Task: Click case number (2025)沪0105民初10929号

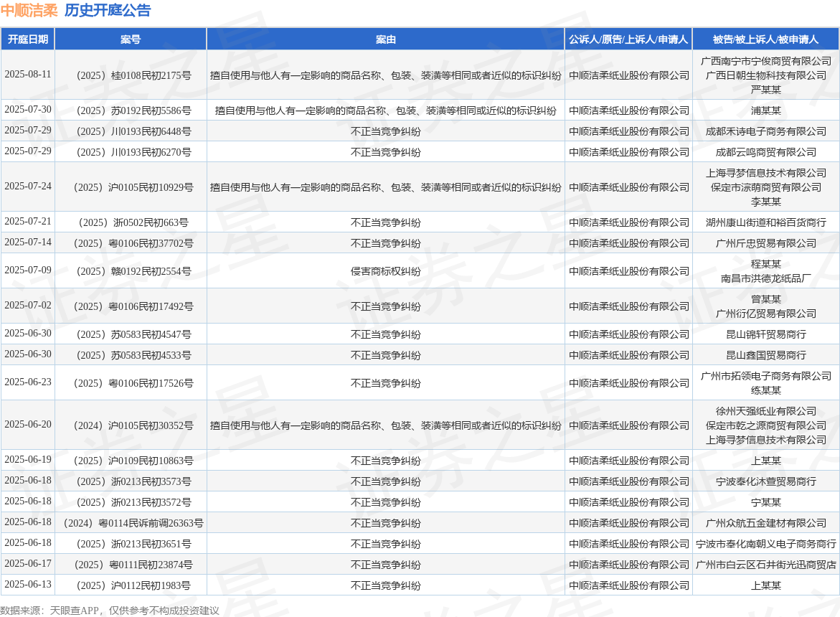Action: coord(131,187)
